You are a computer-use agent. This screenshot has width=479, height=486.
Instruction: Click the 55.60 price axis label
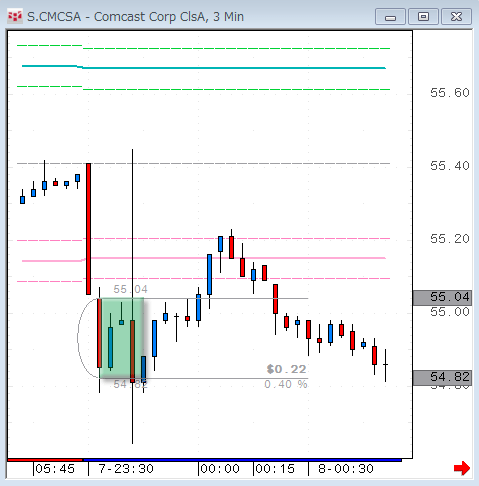click(450, 93)
